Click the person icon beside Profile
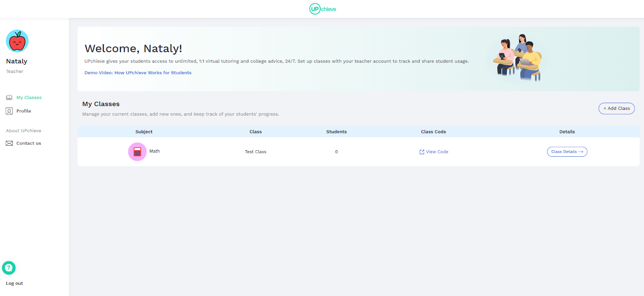 pos(9,111)
